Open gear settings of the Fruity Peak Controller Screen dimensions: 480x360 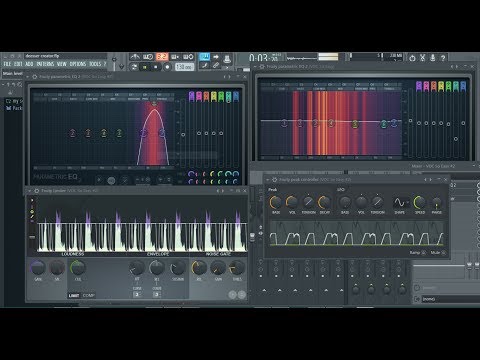[275, 180]
